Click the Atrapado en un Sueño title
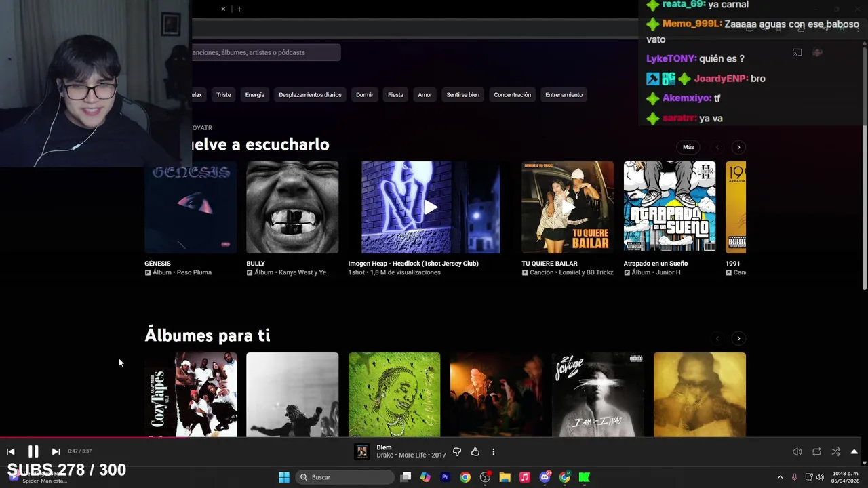Image resolution: width=868 pixels, height=488 pixels. (x=656, y=264)
